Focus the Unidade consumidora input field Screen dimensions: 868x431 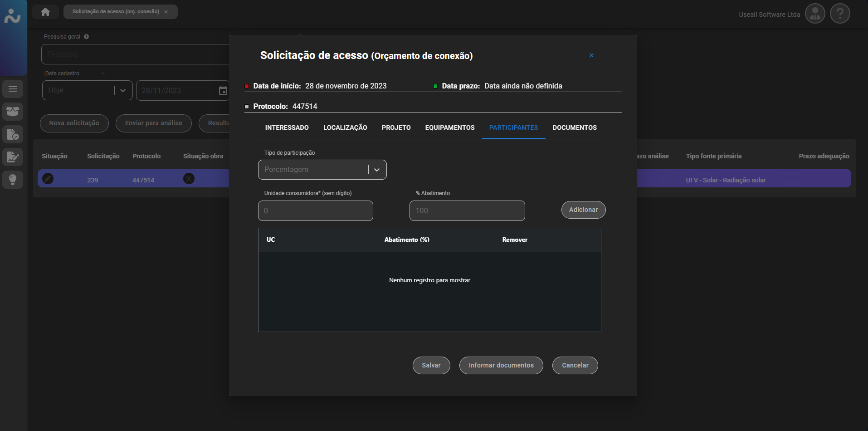coord(315,211)
